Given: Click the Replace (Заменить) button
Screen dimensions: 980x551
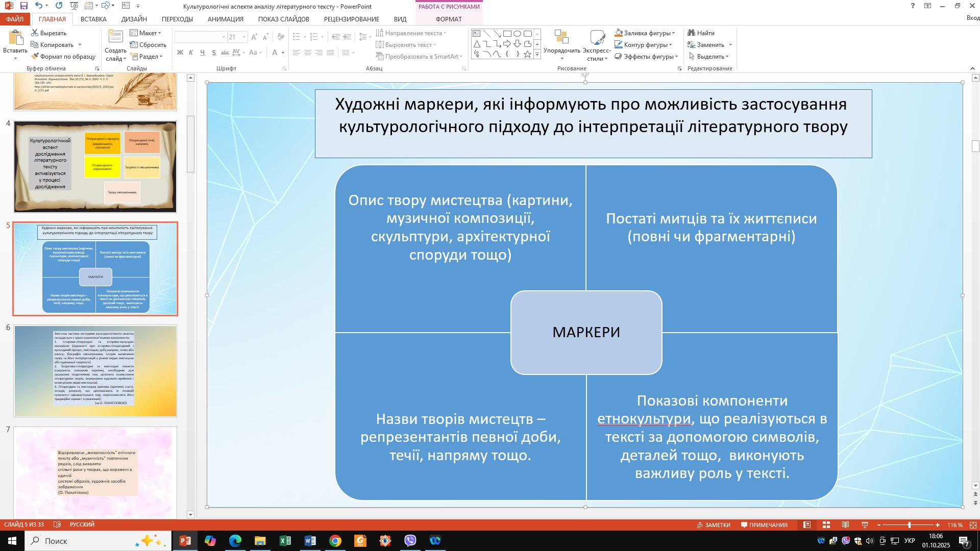Looking at the screenshot, I should point(709,45).
